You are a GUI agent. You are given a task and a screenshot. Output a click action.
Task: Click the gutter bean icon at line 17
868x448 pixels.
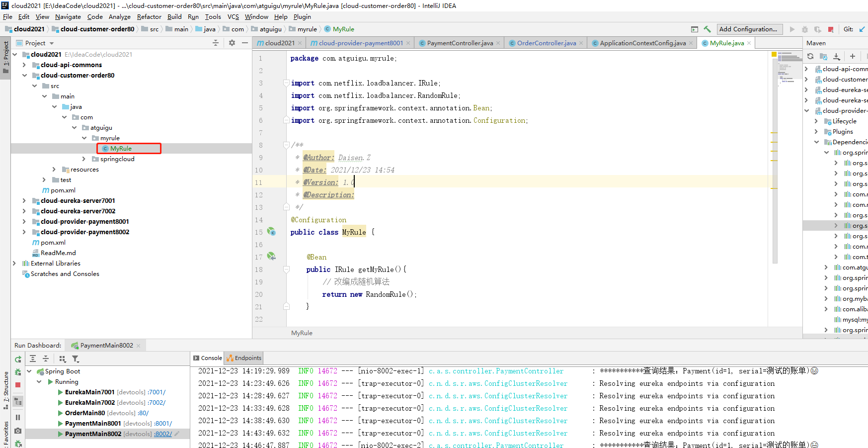click(x=271, y=256)
